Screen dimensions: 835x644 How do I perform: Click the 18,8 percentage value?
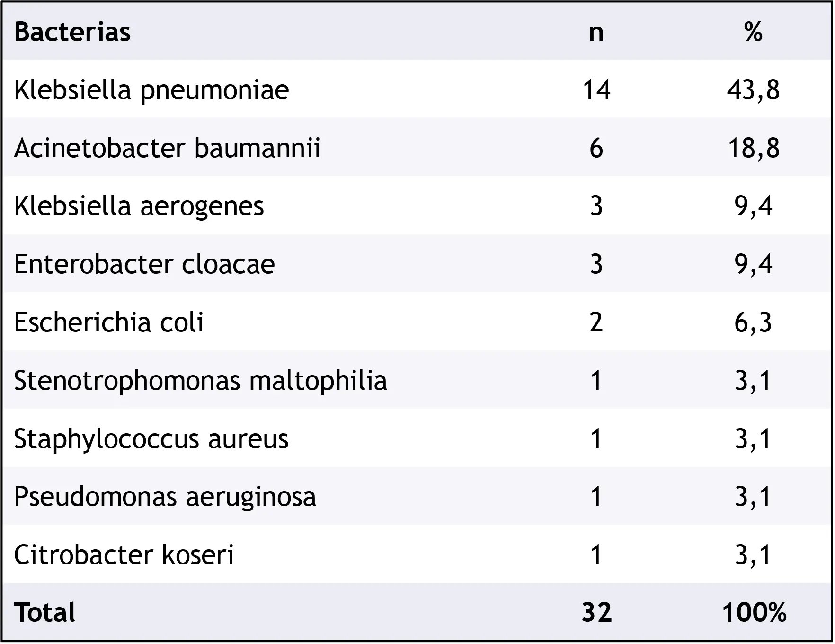pyautogui.click(x=753, y=149)
